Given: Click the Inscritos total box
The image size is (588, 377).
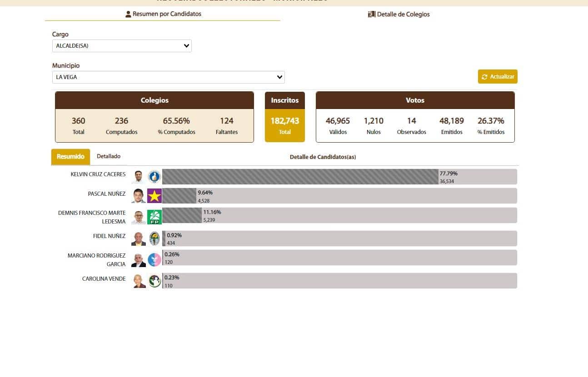Looking at the screenshot, I should (x=285, y=117).
